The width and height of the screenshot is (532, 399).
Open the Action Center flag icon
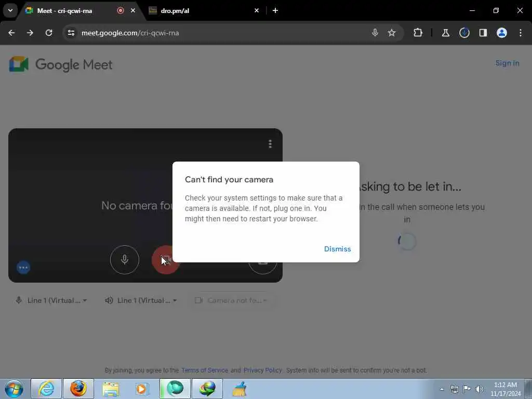[x=467, y=389]
